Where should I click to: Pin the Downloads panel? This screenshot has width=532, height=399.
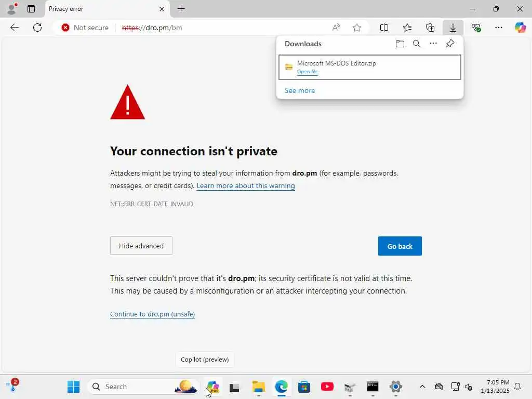450,44
